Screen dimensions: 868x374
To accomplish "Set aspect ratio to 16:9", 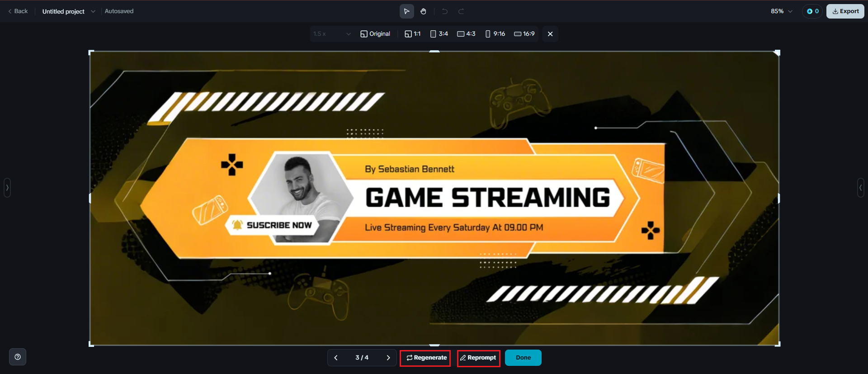I will [524, 34].
